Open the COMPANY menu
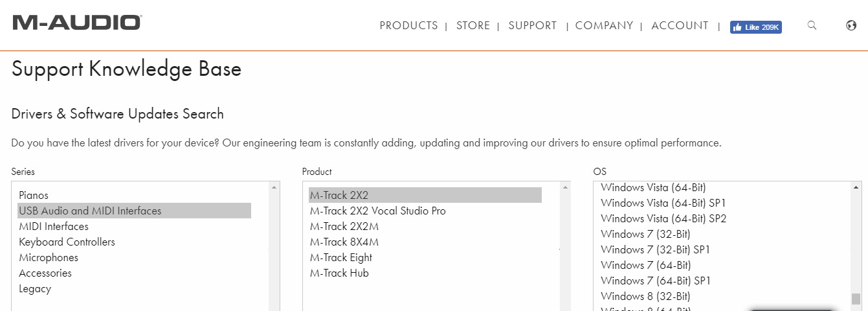Viewport: 868px width, 311px height. [604, 26]
